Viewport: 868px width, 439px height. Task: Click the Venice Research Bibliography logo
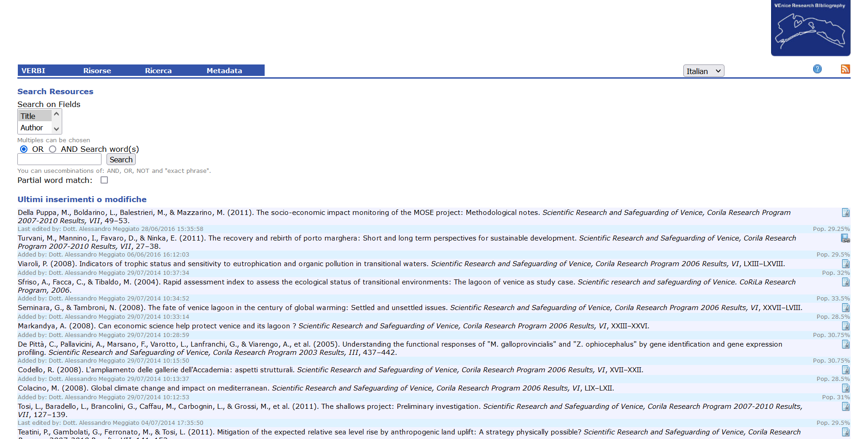coord(810,28)
